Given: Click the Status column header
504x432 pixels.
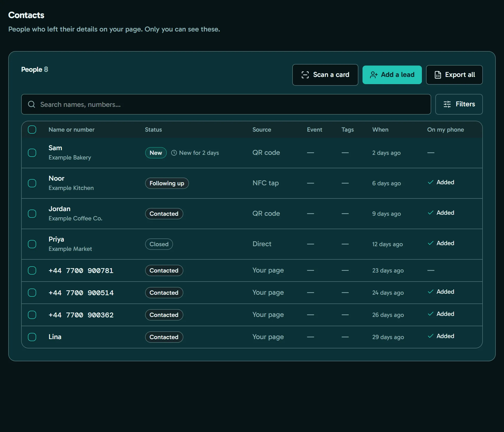Looking at the screenshot, I should coord(153,130).
